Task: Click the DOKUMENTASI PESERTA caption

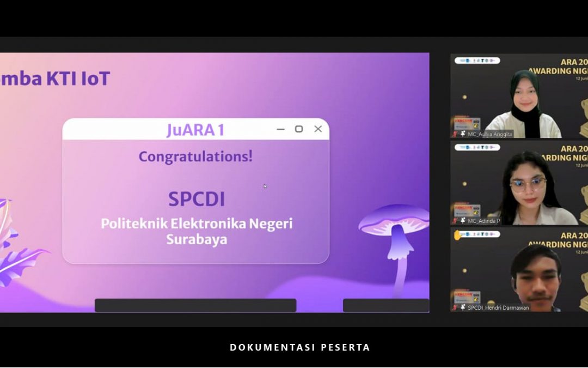Action: click(300, 347)
